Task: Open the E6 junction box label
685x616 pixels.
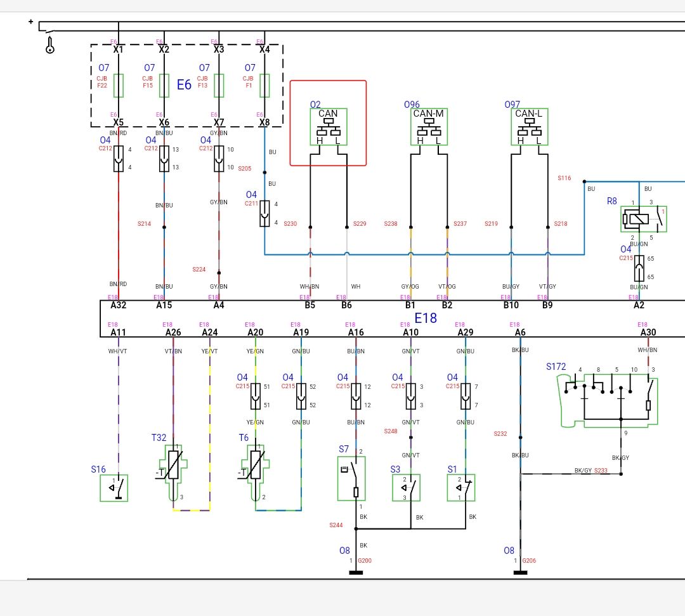Action: click(x=185, y=85)
